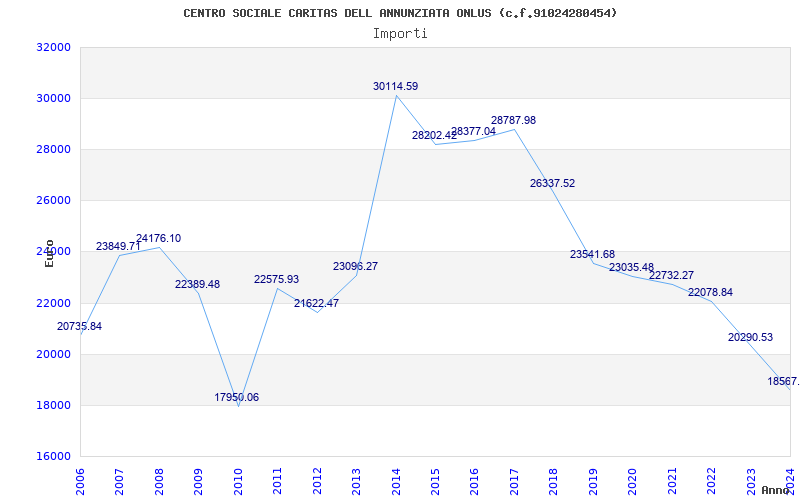This screenshot has width=800, height=500.
Task: Click the value 28377.04
Action: pos(473,131)
